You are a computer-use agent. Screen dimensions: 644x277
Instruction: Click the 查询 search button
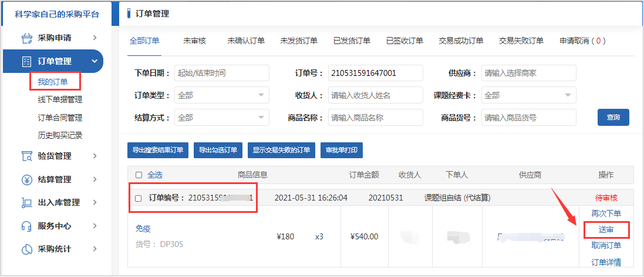pyautogui.click(x=613, y=118)
